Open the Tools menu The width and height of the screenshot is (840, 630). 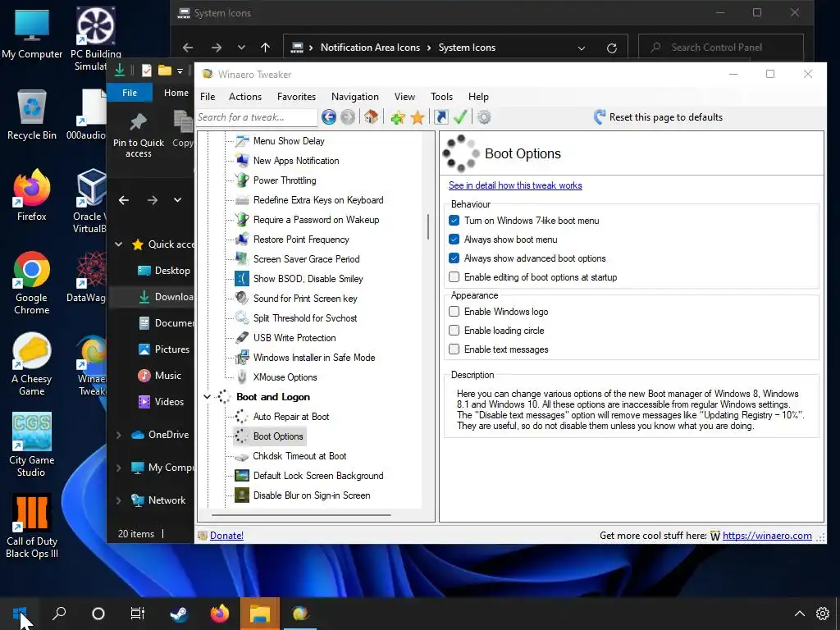pos(441,97)
